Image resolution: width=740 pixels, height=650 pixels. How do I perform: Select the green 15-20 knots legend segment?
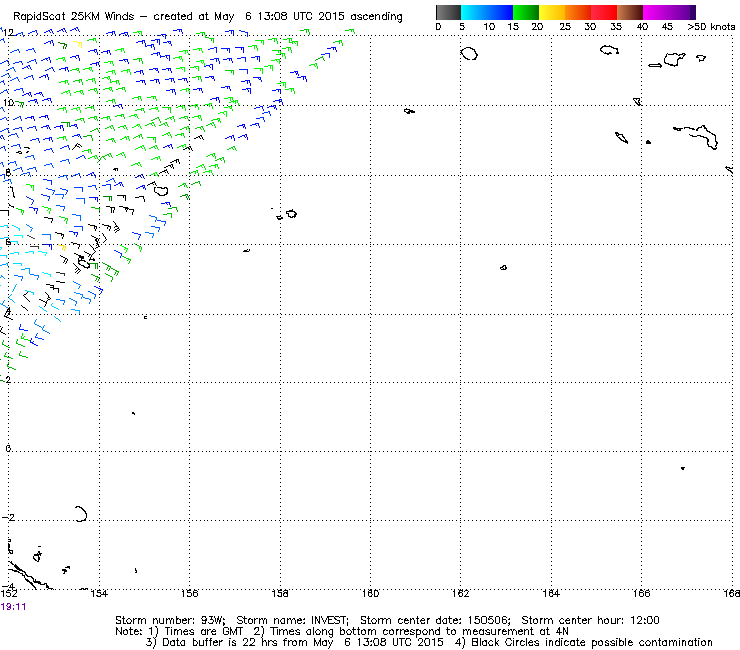coord(526,12)
